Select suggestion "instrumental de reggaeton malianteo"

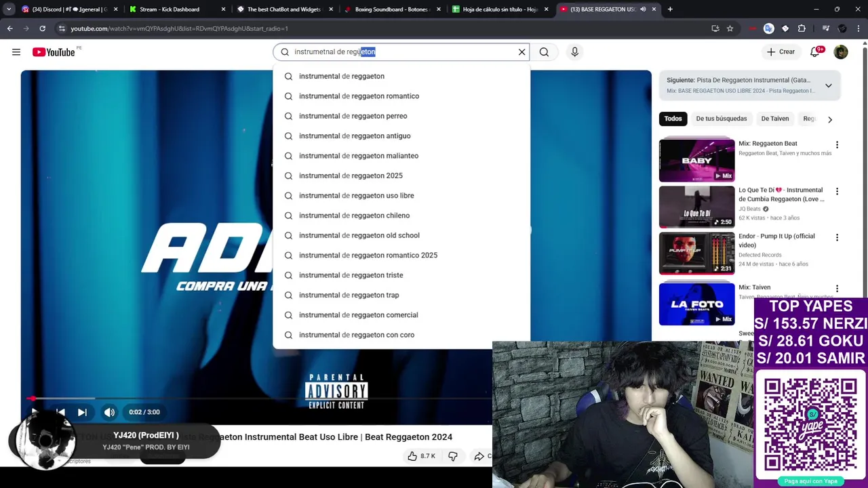click(401, 156)
